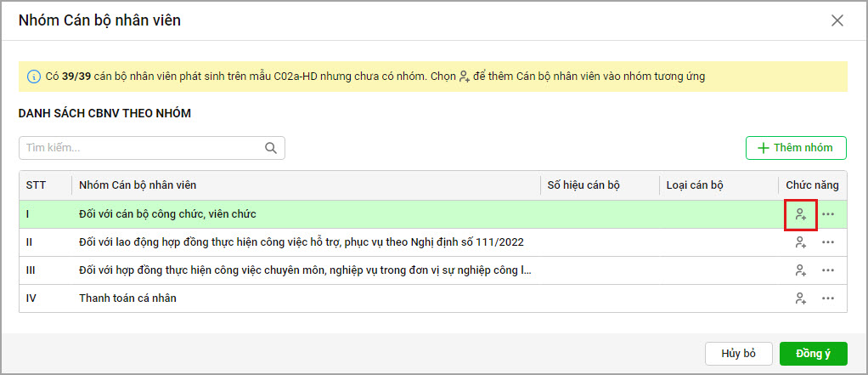Open more options for group III row

(828, 270)
